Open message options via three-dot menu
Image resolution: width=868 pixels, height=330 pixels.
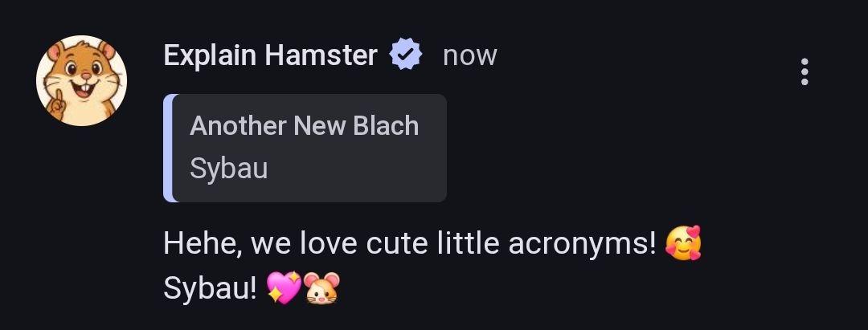(805, 71)
